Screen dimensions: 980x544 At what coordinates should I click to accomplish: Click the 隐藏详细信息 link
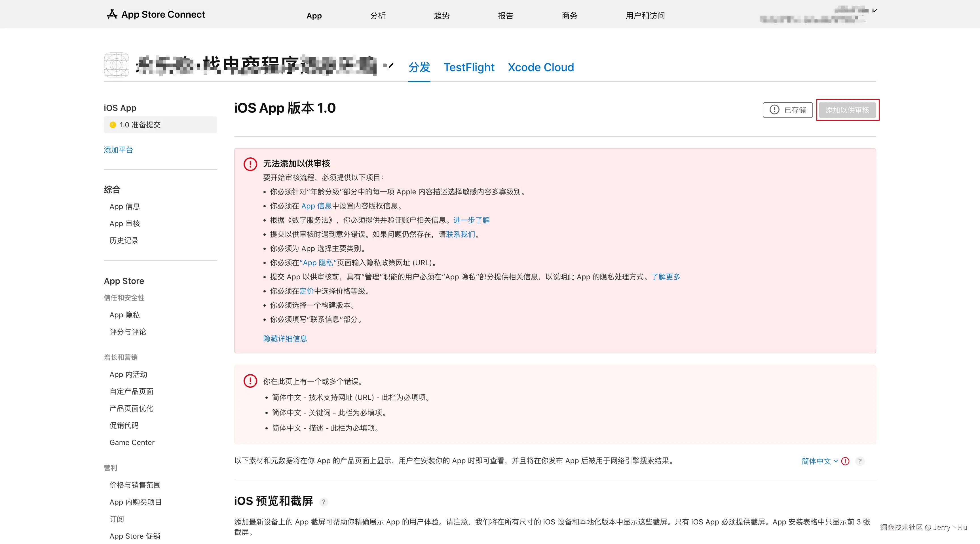click(x=285, y=339)
